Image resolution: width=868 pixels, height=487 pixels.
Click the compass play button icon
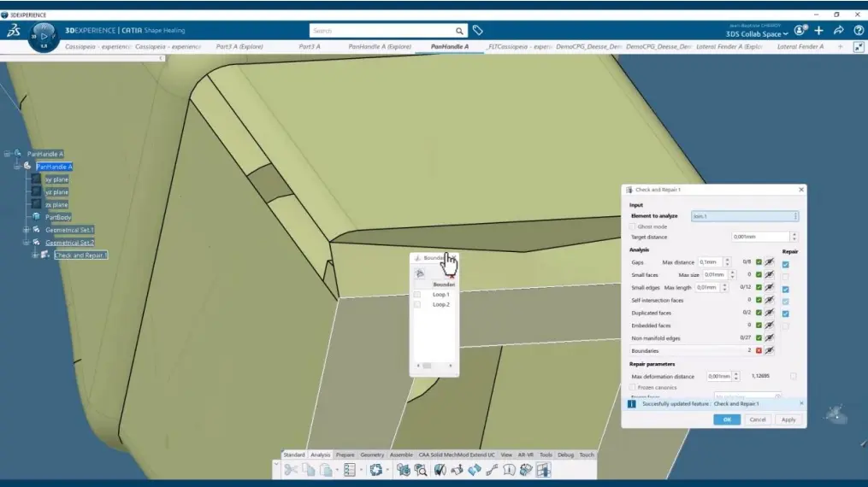tap(44, 37)
